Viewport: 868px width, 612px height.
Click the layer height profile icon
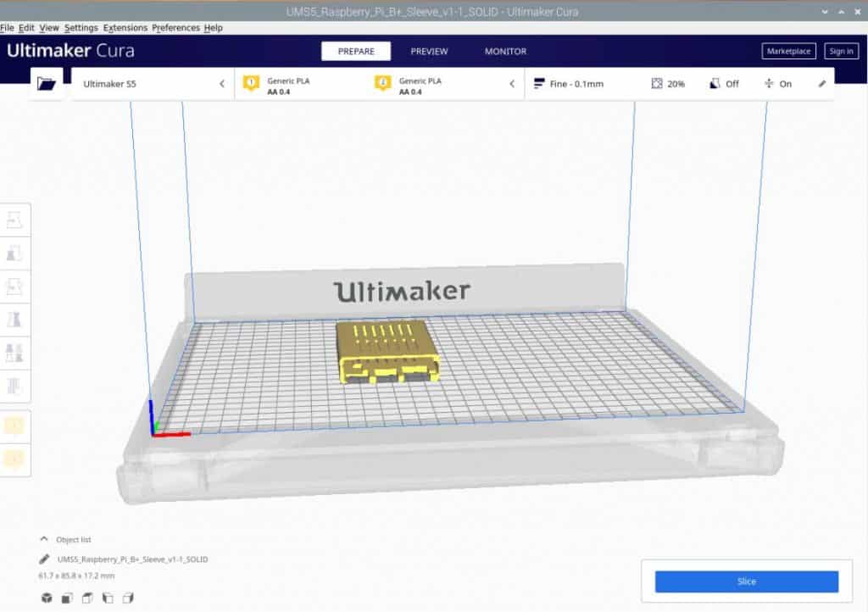(538, 84)
